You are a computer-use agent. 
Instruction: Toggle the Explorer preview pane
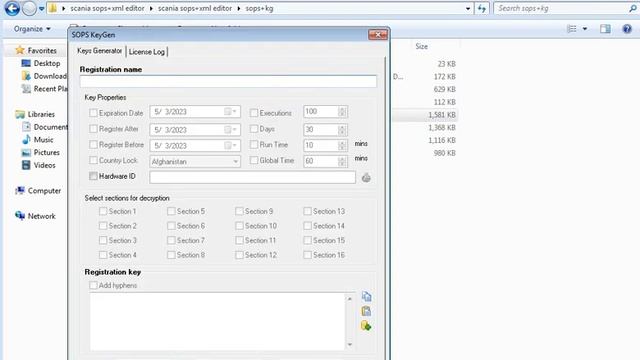(605, 29)
